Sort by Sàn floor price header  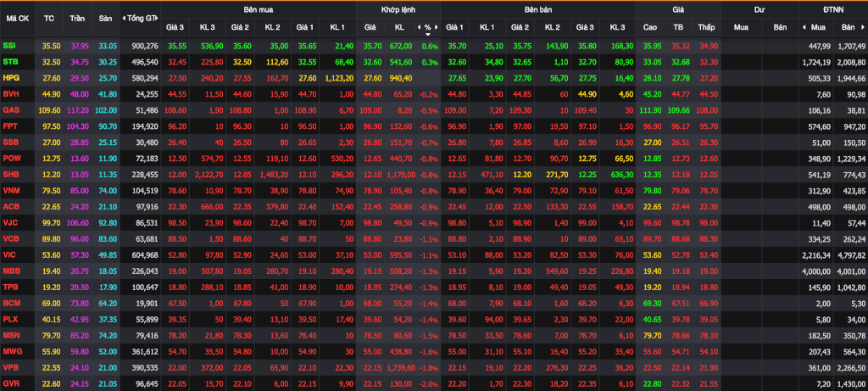(105, 19)
